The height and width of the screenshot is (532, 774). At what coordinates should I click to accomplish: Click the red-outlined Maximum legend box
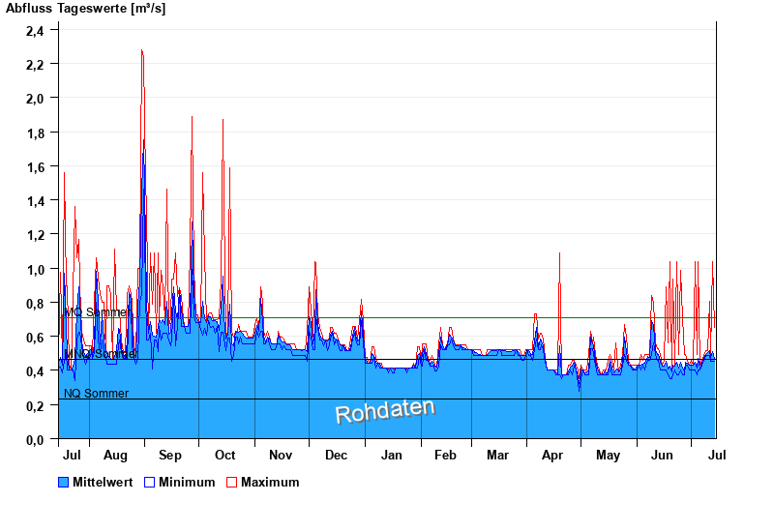(231, 482)
